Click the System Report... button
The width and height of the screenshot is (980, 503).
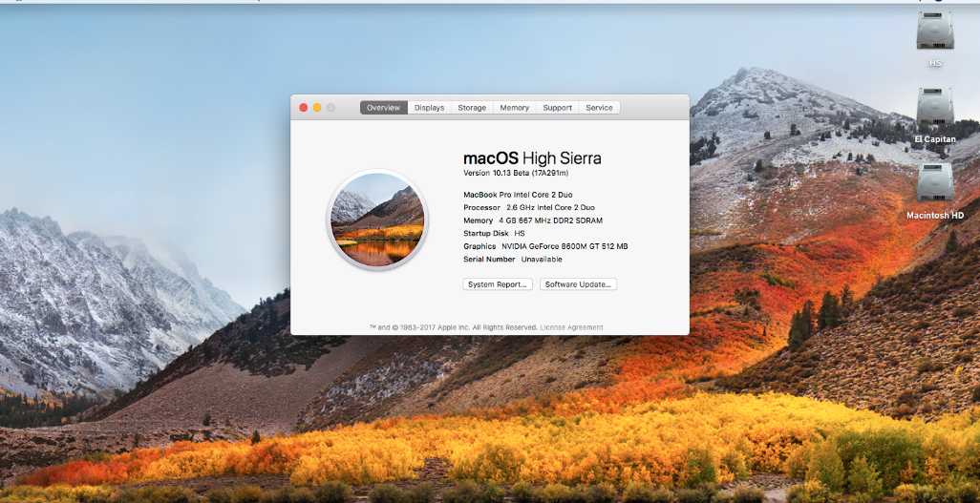pyautogui.click(x=498, y=284)
